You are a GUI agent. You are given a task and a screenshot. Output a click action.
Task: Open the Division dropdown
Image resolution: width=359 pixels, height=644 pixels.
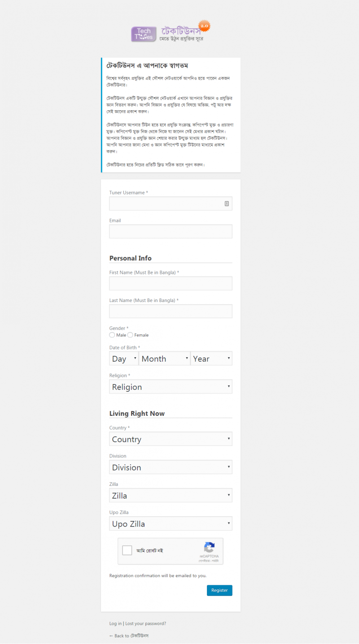pos(171,467)
